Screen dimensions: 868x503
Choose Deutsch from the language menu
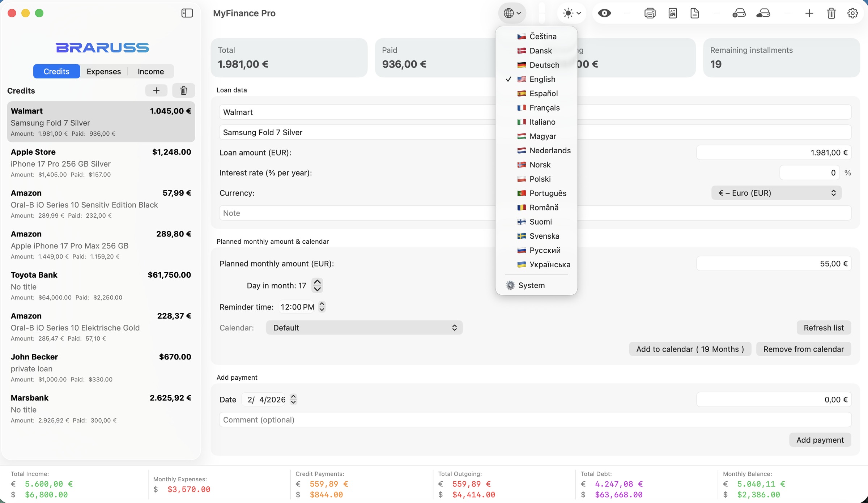544,65
